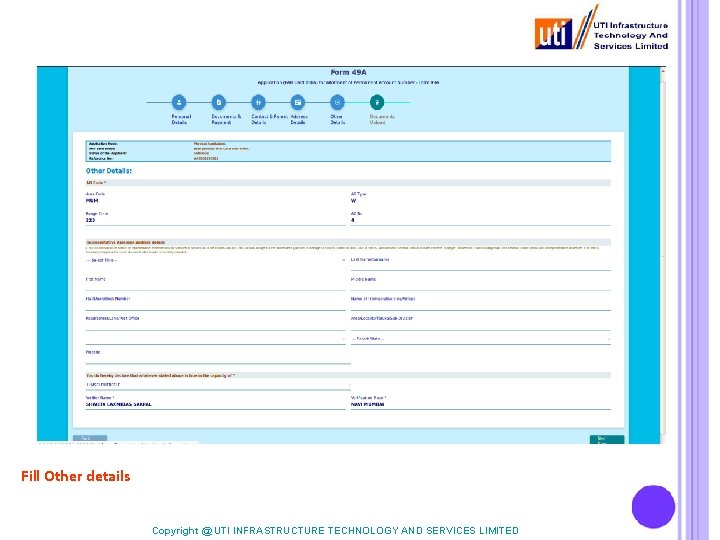The width and height of the screenshot is (720, 540).
Task: Click the Next button below the form
Action: tap(607, 439)
